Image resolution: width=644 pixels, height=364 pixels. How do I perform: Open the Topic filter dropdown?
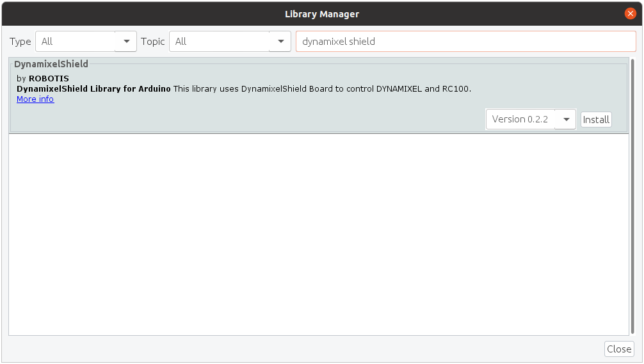[x=220, y=42]
